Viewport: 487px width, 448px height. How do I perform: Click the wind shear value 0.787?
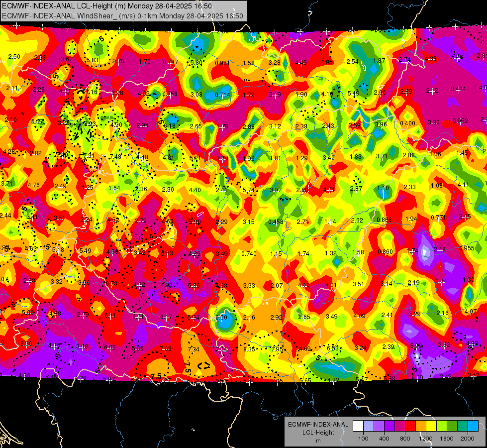coord(171,62)
